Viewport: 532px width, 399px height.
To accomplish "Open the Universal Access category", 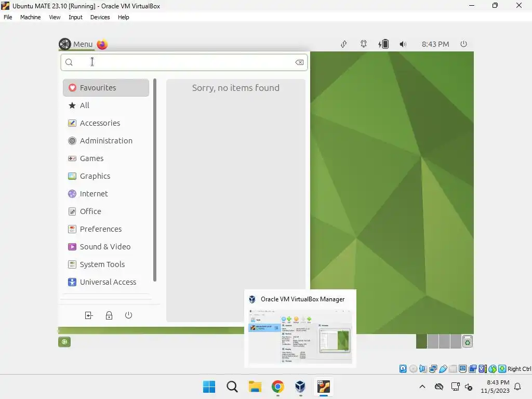I will tap(106, 282).
